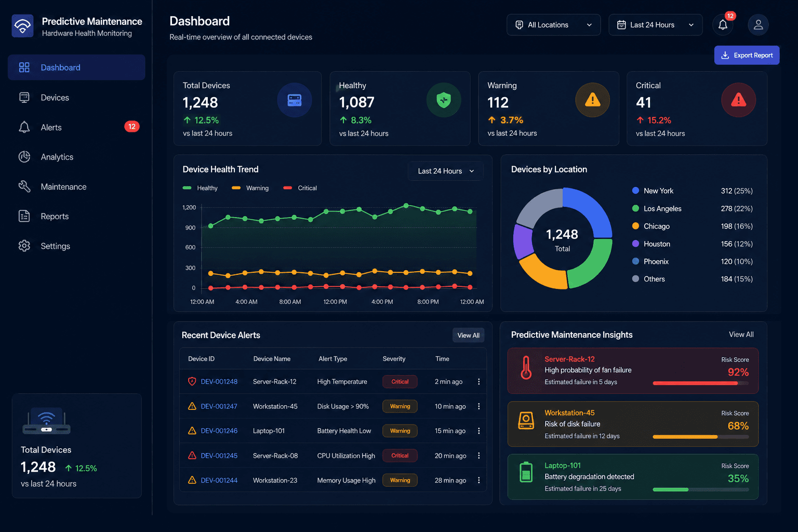The width and height of the screenshot is (798, 532).
Task: Expand the All Locations dropdown
Action: point(553,25)
